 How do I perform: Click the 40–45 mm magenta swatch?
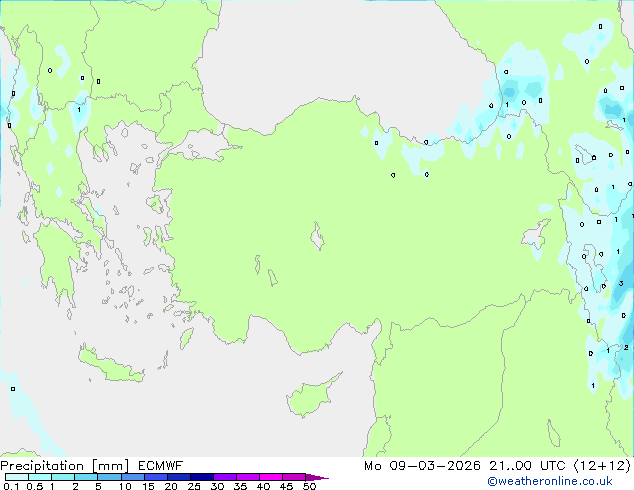(x=271, y=477)
